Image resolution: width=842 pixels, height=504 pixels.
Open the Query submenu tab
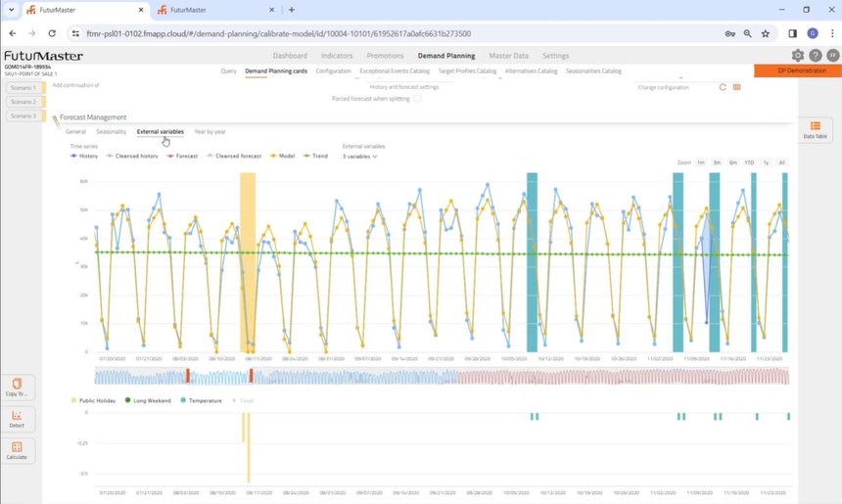pyautogui.click(x=228, y=70)
